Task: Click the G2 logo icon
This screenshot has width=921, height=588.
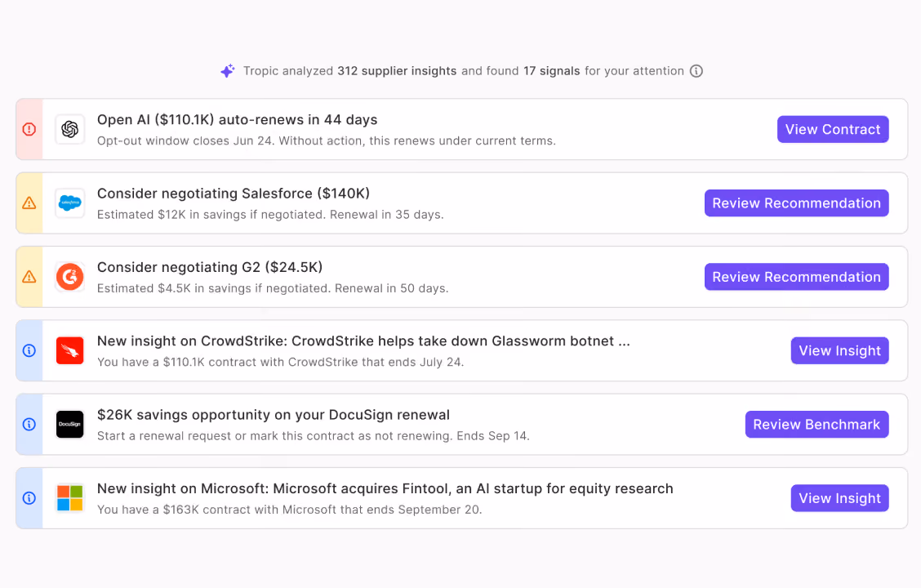Action: click(70, 277)
